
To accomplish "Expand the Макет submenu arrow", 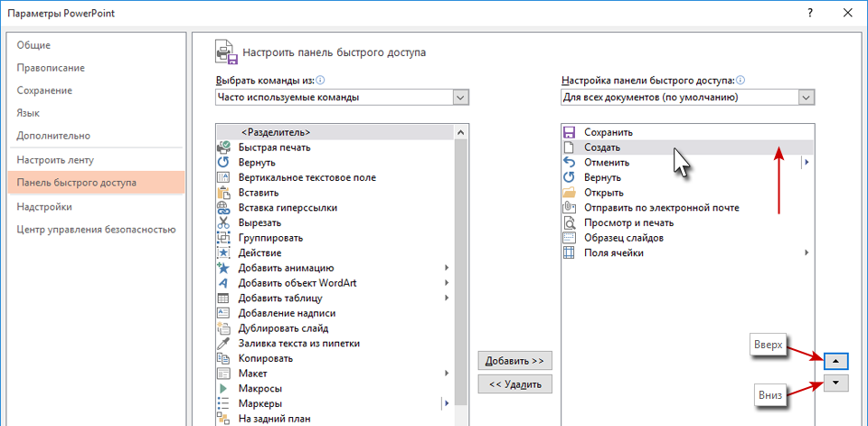I will tap(447, 374).
